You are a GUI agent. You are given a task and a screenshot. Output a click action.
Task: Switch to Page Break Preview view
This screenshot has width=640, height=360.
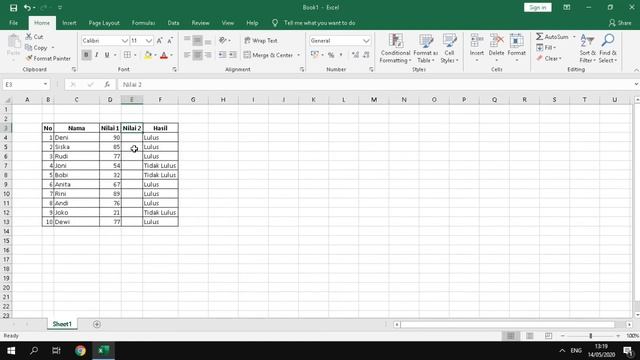548,336
